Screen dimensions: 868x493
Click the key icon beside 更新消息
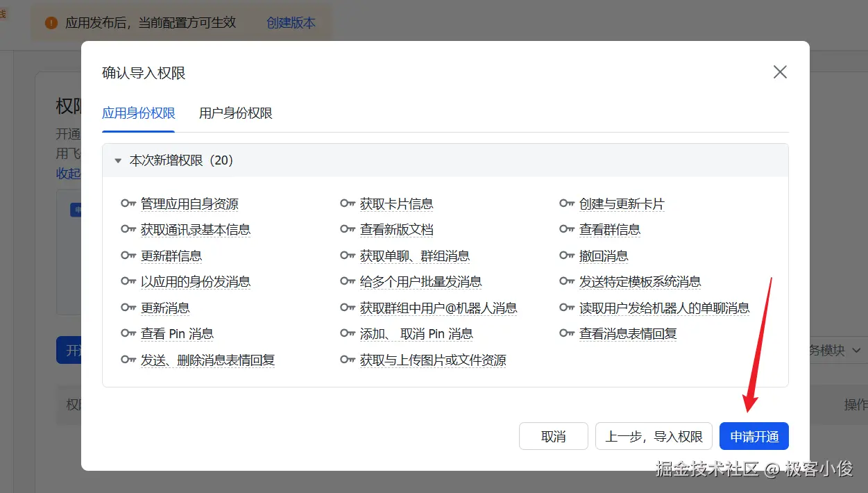[128, 308]
